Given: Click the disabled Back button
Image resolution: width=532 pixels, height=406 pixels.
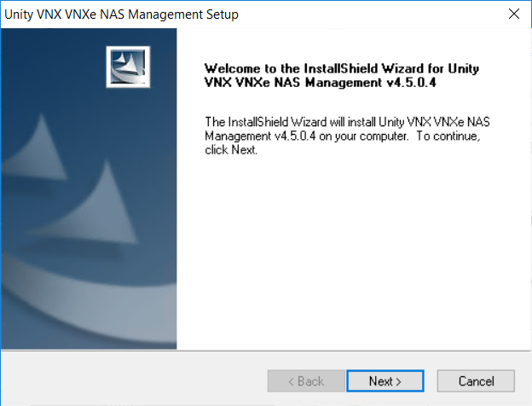Looking at the screenshot, I should (306, 381).
